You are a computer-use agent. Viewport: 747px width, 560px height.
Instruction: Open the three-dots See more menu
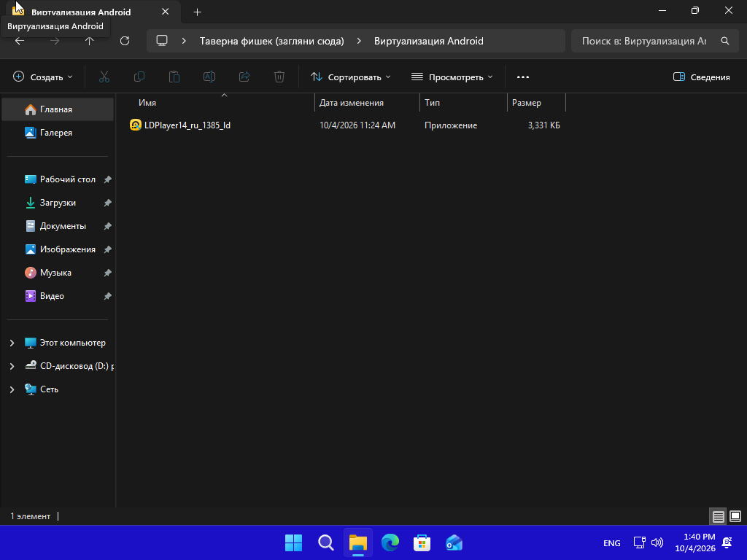click(x=523, y=77)
